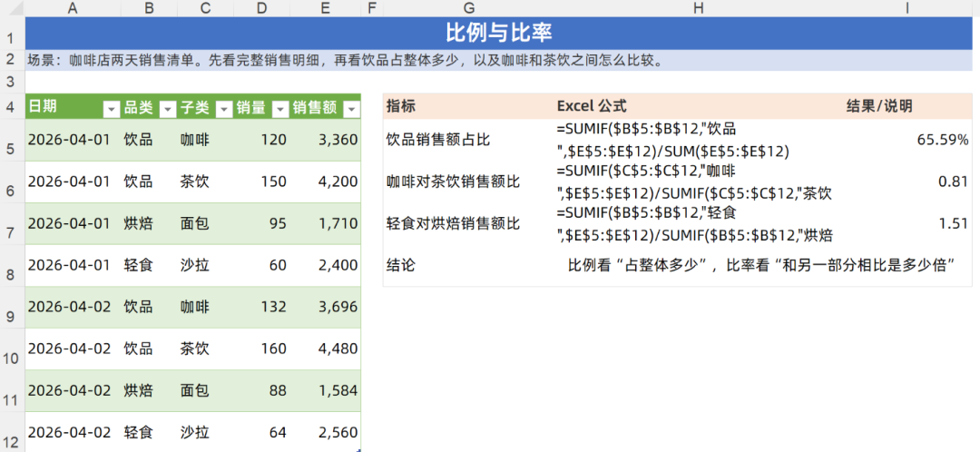Open the 品类 column filter dropdown
980x452 pixels.
click(x=168, y=110)
